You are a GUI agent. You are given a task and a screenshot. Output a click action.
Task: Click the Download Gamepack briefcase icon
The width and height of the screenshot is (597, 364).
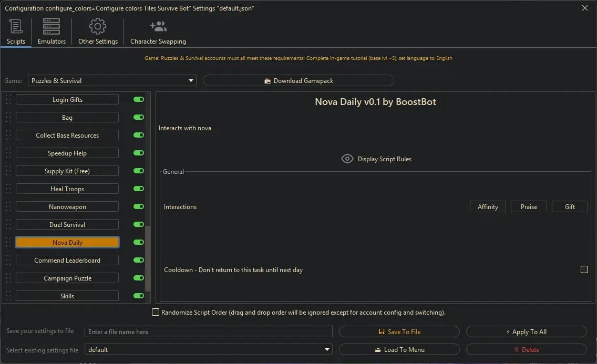[x=269, y=80]
